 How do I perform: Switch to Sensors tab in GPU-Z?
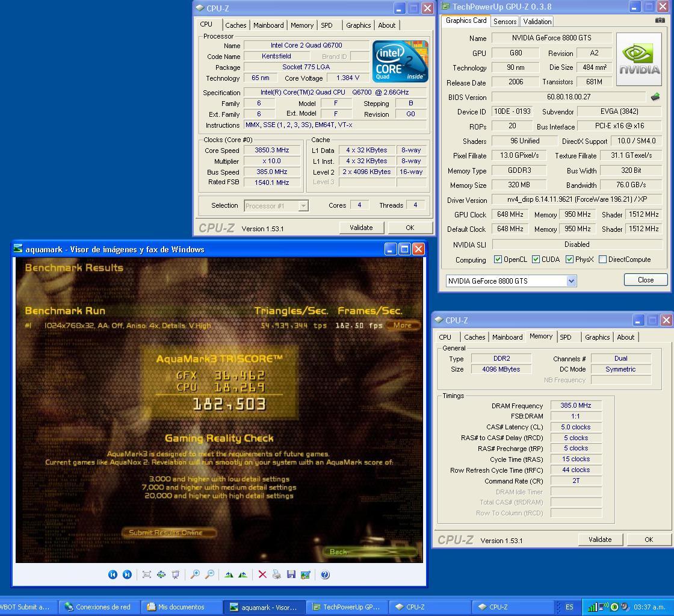(x=505, y=22)
